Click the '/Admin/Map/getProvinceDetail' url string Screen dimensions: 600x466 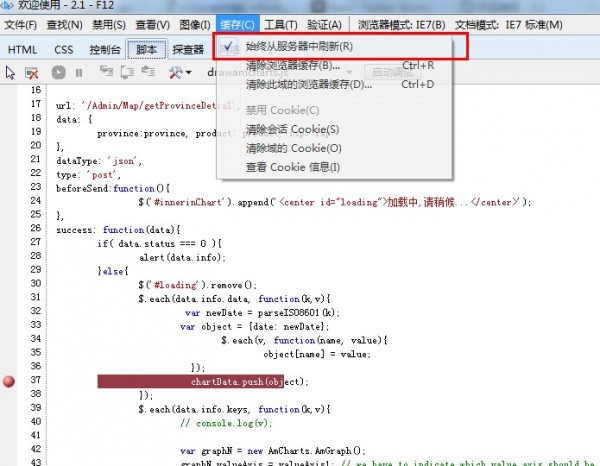coord(159,106)
